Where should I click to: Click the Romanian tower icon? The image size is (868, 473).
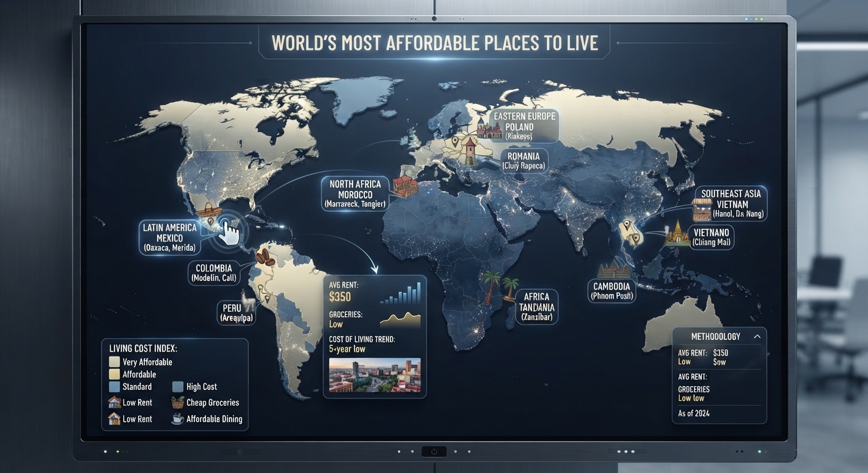pyautogui.click(x=470, y=152)
